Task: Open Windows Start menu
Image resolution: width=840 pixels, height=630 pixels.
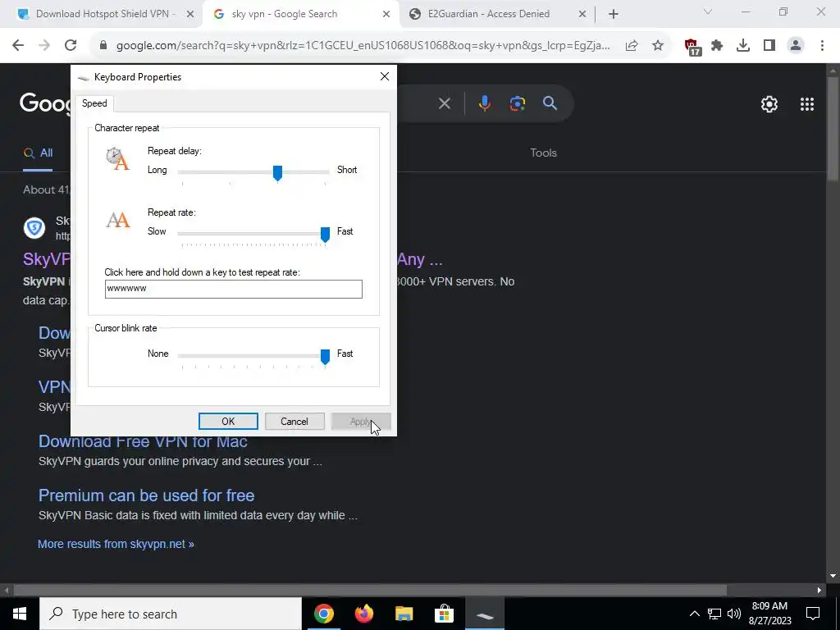Action: click(x=20, y=614)
